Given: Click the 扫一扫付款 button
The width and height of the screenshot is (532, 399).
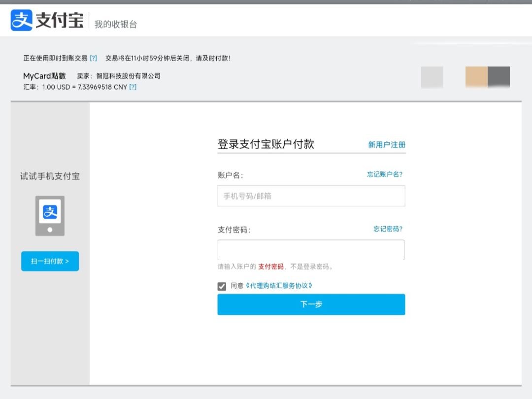Looking at the screenshot, I should pos(50,261).
